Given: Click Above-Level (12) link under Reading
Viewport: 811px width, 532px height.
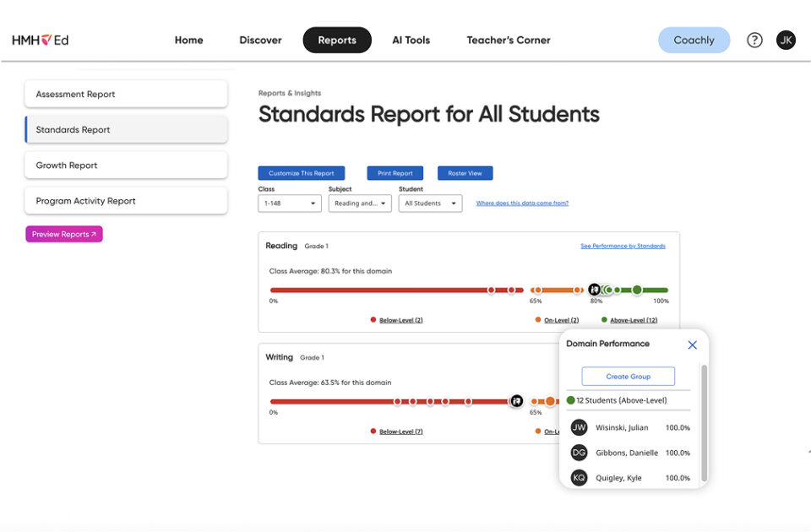Looking at the screenshot, I should point(634,321).
